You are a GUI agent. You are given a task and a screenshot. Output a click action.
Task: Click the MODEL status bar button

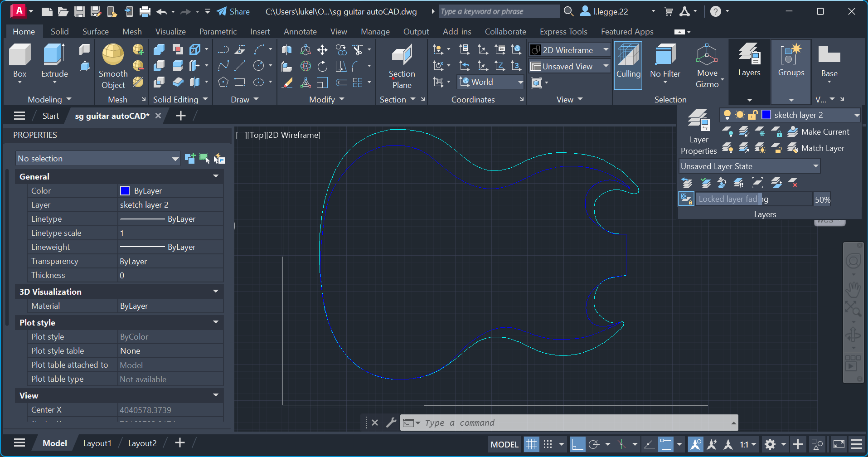[x=504, y=444]
